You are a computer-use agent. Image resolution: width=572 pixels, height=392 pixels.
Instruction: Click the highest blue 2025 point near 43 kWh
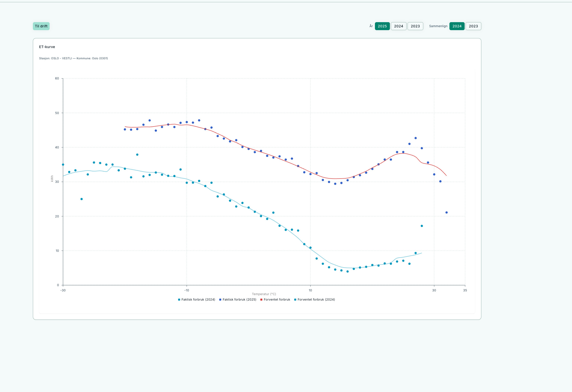click(x=416, y=138)
